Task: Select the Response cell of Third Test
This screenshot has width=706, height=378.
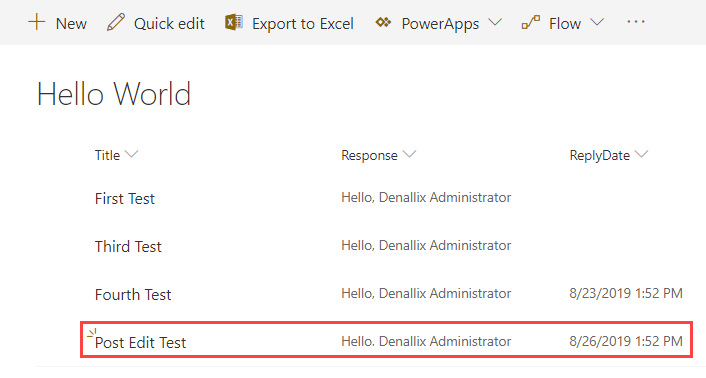Action: tap(426, 246)
